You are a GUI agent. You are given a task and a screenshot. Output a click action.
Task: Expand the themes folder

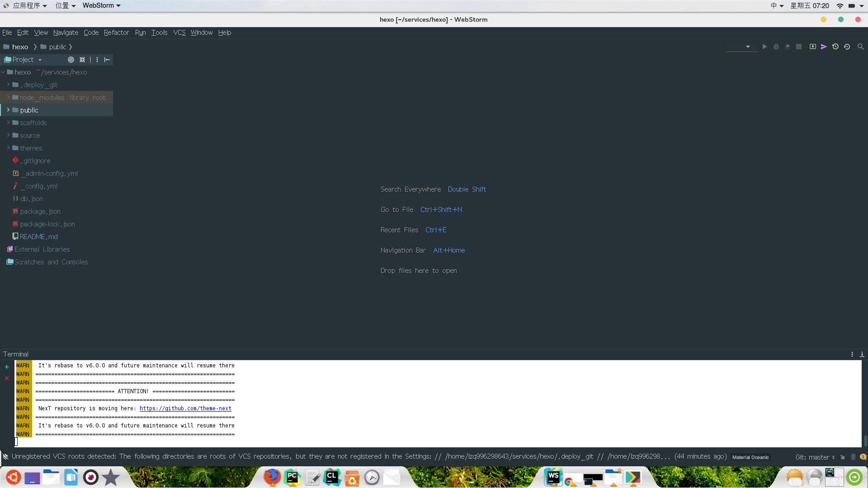pos(8,148)
